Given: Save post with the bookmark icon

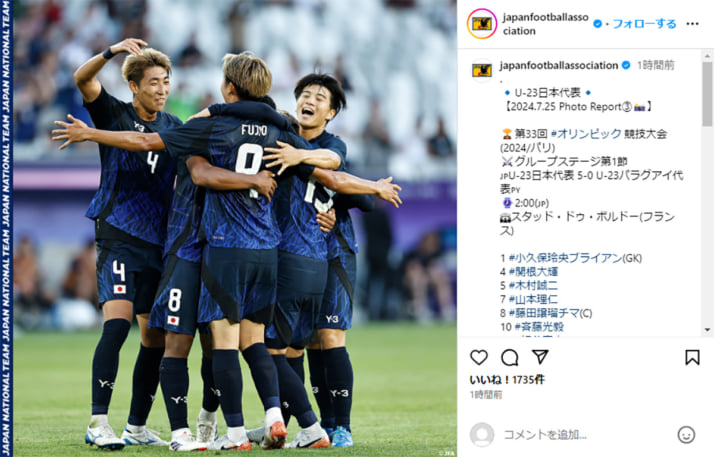Looking at the screenshot, I should pyautogui.click(x=692, y=357).
